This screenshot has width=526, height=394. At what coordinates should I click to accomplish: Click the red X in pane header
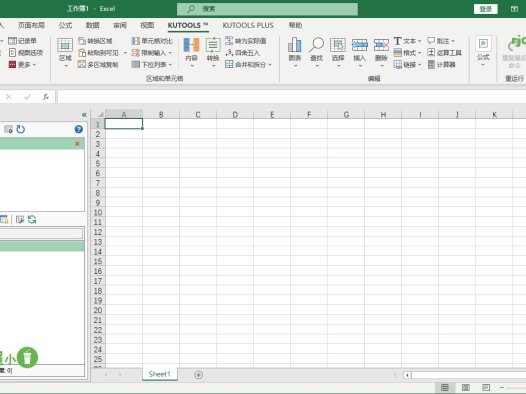click(x=77, y=144)
